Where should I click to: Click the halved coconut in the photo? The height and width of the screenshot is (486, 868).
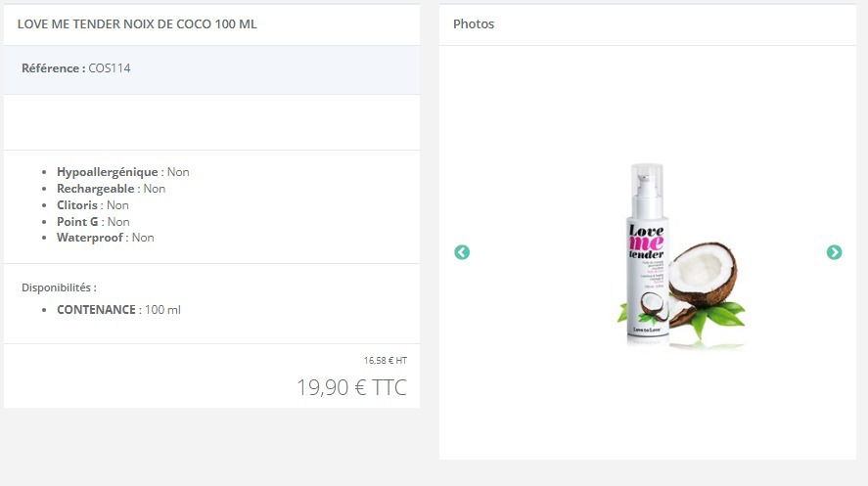pyautogui.click(x=702, y=274)
